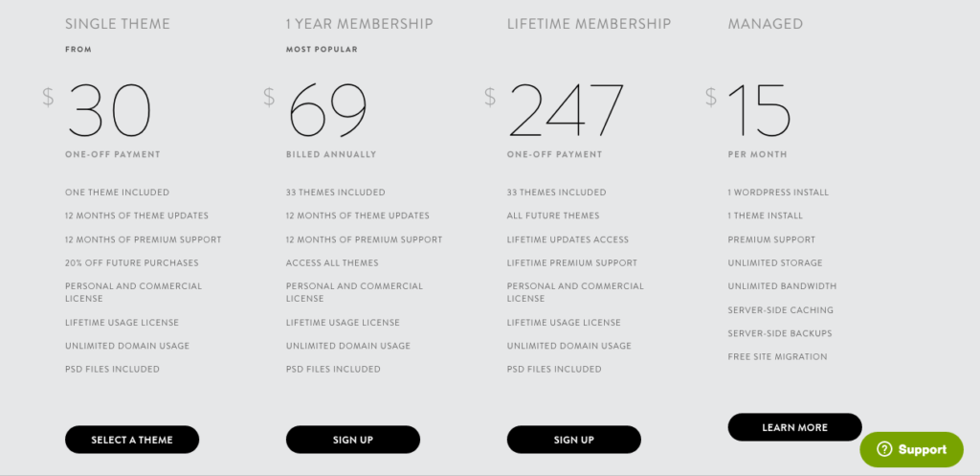Sign up for 1 Year Membership
980x476 pixels.
pyautogui.click(x=353, y=440)
